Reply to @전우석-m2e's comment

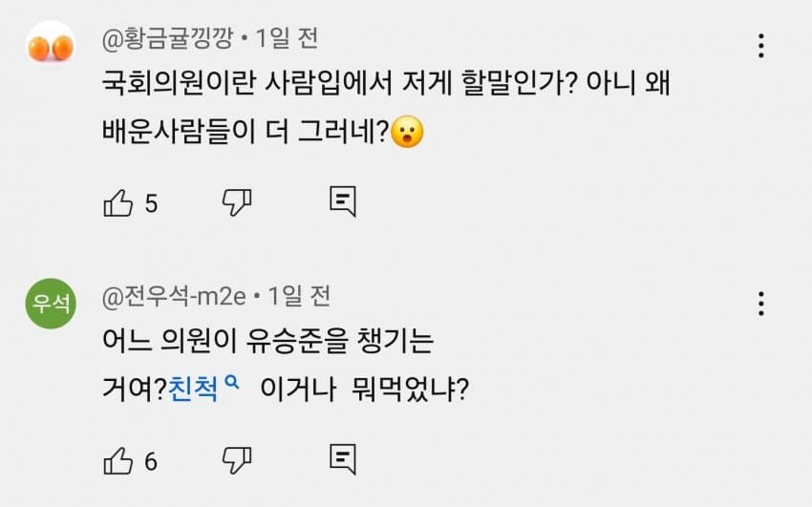tap(342, 460)
